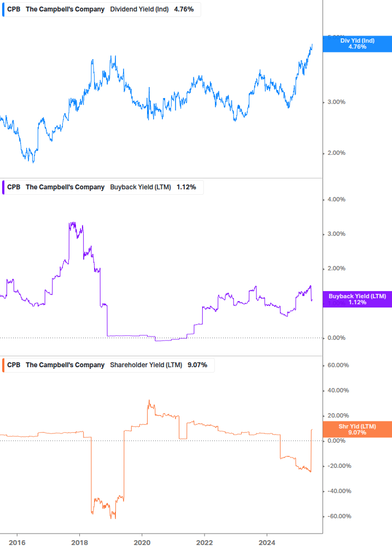Screen dimensions: 392x550
Task: Click the 3.00% axis label in buyback panel
Action: click(x=336, y=234)
